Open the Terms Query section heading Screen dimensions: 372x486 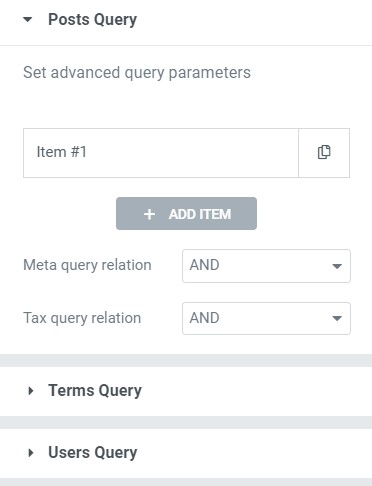95,391
